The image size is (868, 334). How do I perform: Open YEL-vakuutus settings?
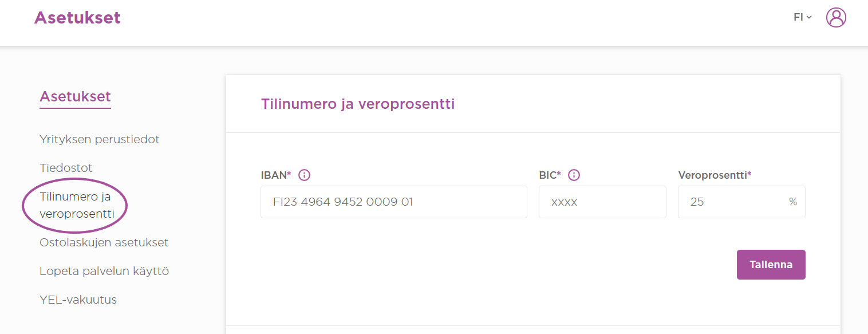[78, 300]
